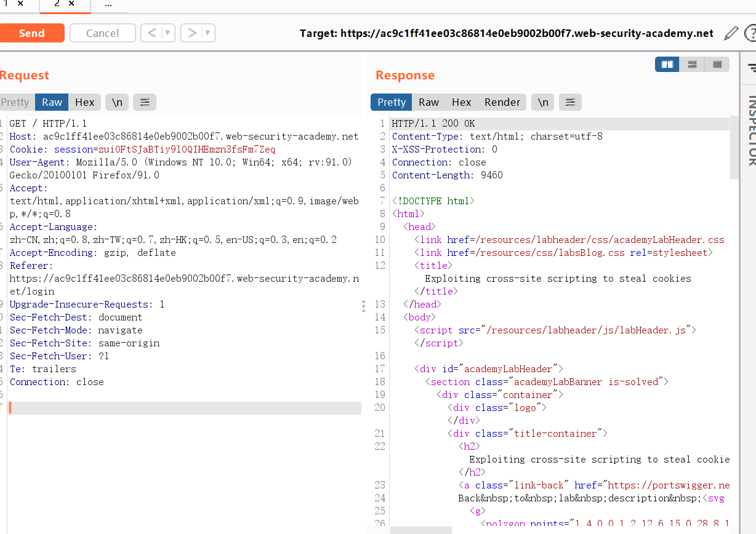756x534 pixels.
Task: Click the Send button
Action: pos(32,33)
